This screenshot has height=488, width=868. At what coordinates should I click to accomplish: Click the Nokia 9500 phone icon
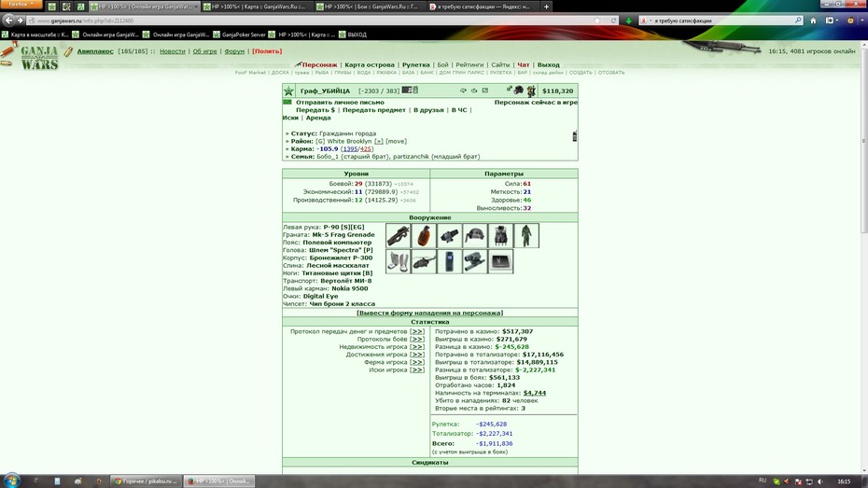pyautogui.click(x=450, y=261)
